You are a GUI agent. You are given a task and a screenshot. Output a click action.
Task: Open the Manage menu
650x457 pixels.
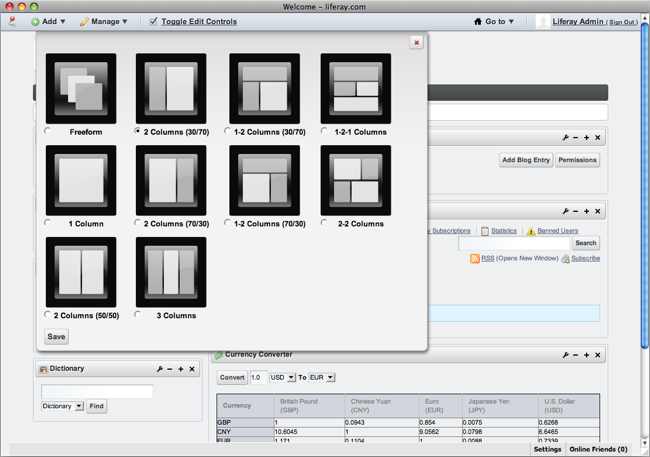coord(104,22)
